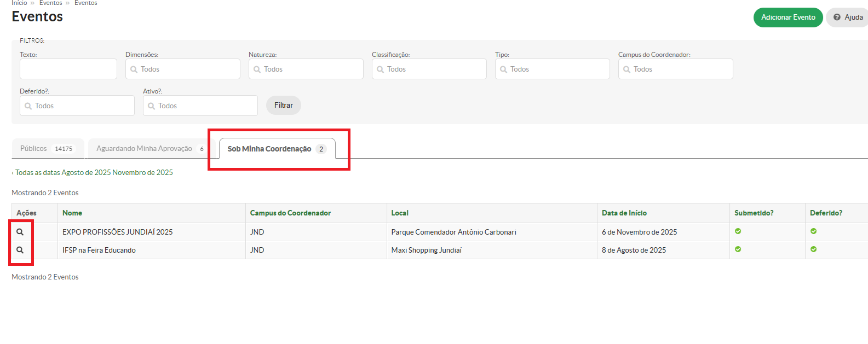Click the Filtrar button
This screenshot has height=344, width=868.
pos(283,105)
